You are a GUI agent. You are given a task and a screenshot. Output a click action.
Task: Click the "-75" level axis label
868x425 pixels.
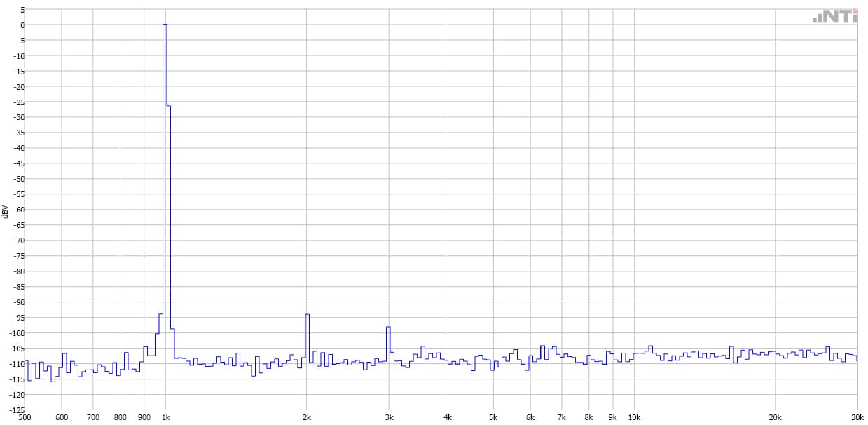[19, 256]
